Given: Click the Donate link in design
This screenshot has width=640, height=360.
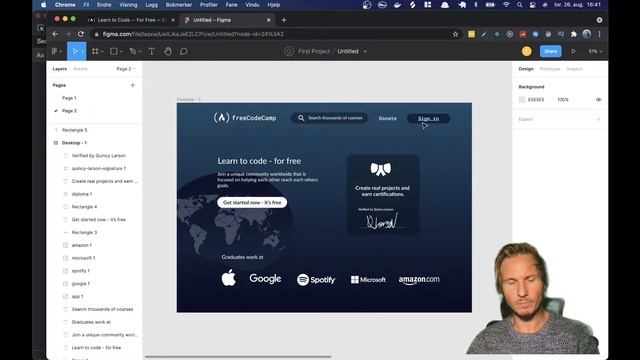Looking at the screenshot, I should point(387,118).
